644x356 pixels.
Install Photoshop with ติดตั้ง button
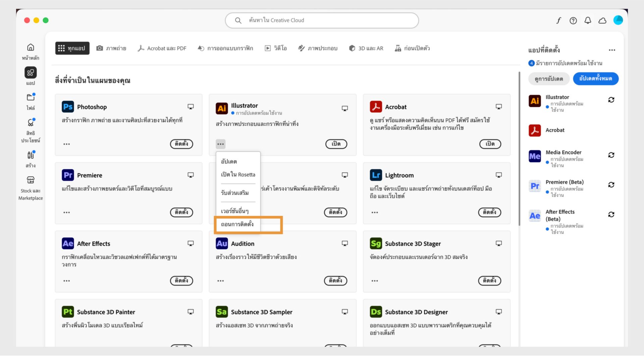pos(181,144)
